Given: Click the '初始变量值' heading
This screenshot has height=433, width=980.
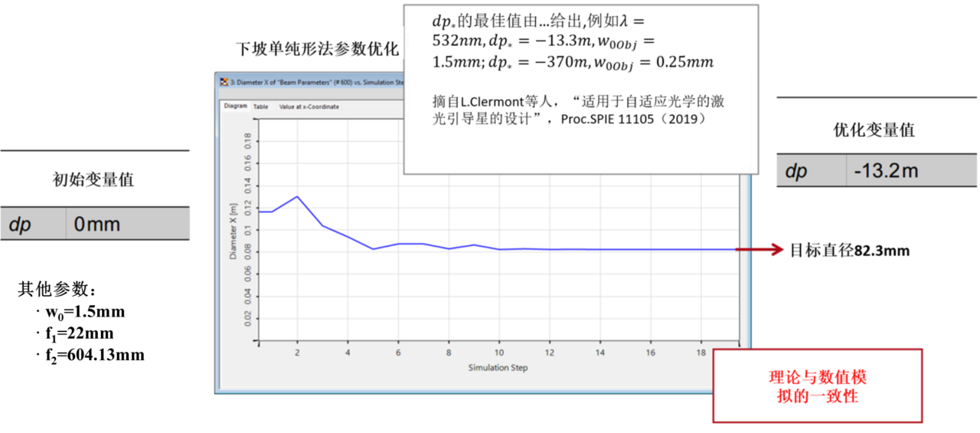Looking at the screenshot, I should click(x=93, y=179).
